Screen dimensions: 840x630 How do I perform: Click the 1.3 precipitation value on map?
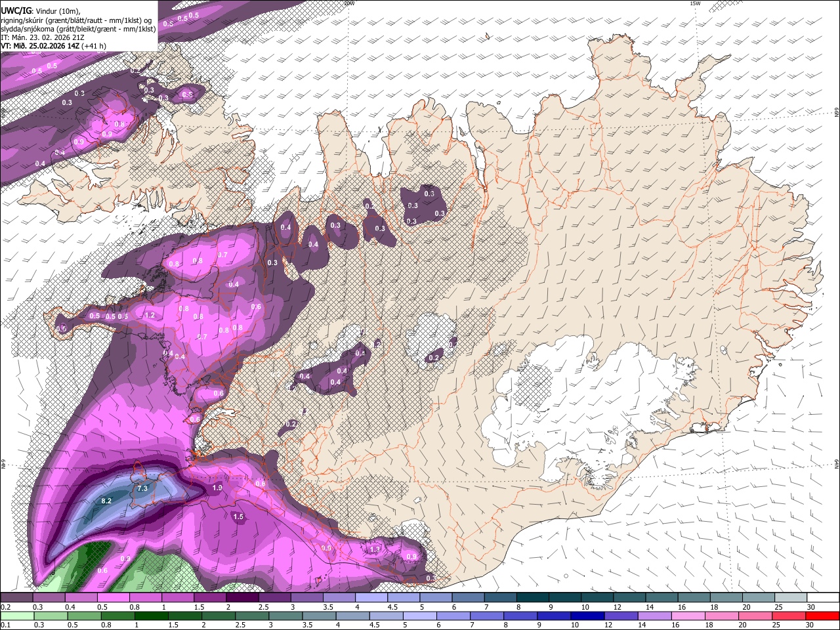[x=375, y=549]
